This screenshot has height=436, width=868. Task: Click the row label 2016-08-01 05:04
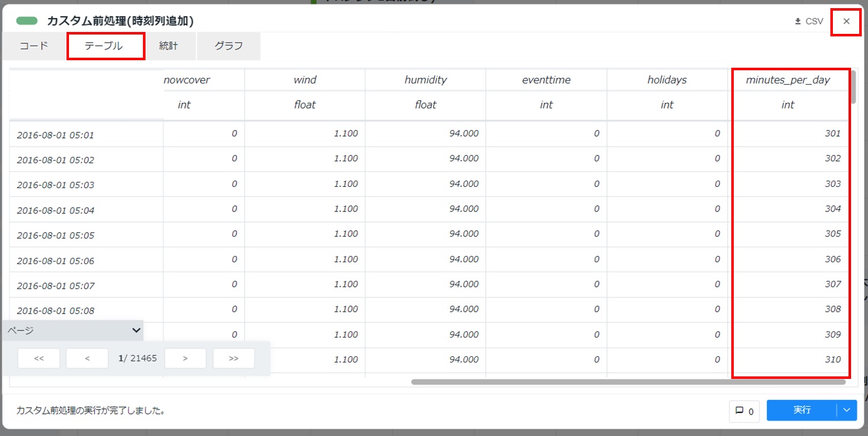coord(55,210)
